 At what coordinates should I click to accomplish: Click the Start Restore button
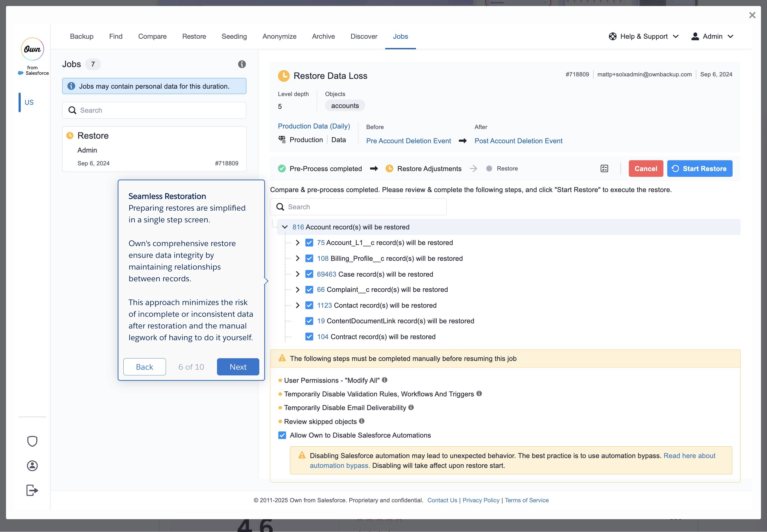point(699,169)
